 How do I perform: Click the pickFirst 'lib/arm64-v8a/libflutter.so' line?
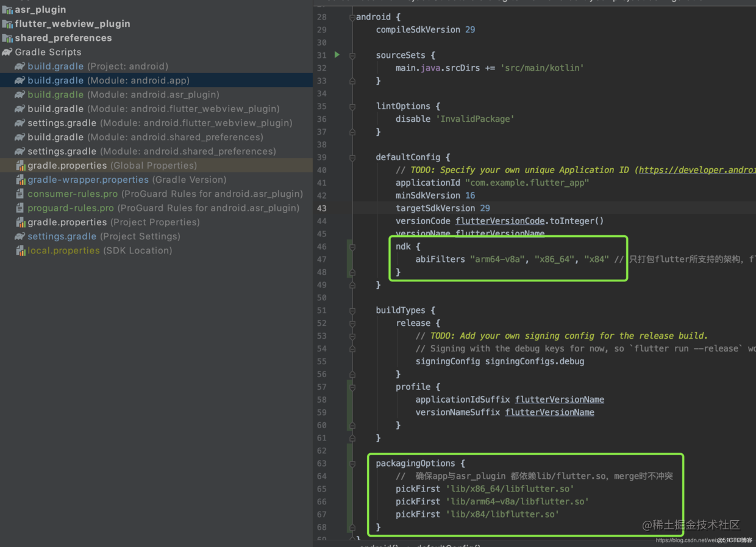click(x=492, y=501)
